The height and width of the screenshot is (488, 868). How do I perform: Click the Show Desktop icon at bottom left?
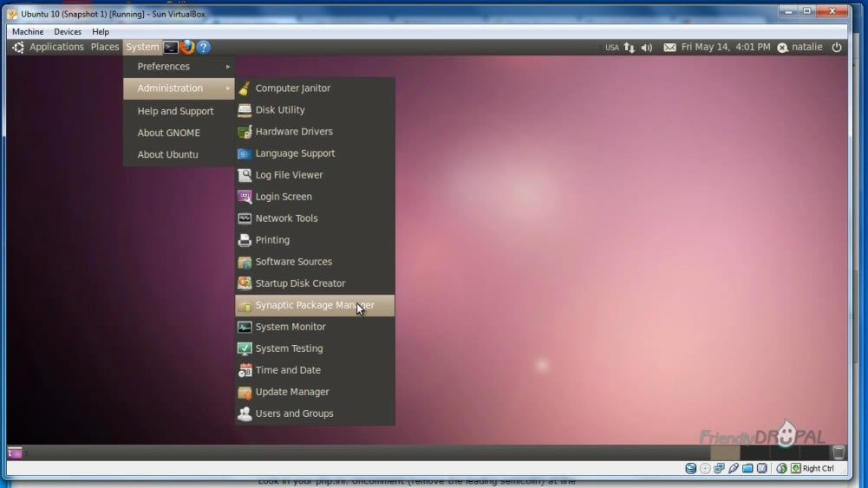(x=15, y=452)
